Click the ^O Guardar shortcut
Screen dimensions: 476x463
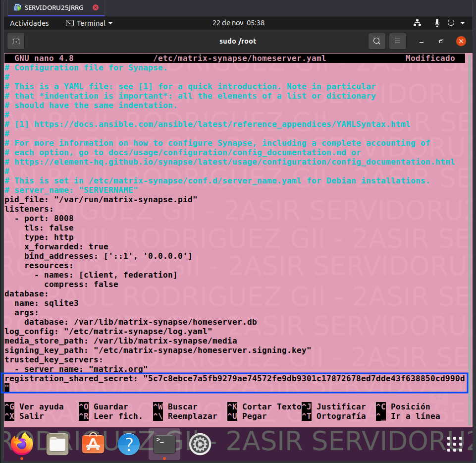104,407
